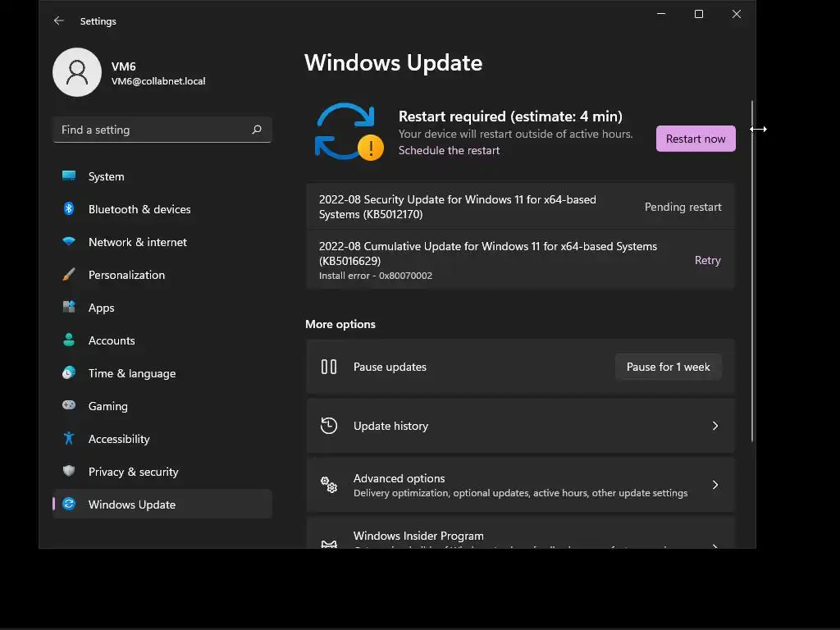Click the Time & language globe icon
The height and width of the screenshot is (630, 840).
click(x=69, y=373)
